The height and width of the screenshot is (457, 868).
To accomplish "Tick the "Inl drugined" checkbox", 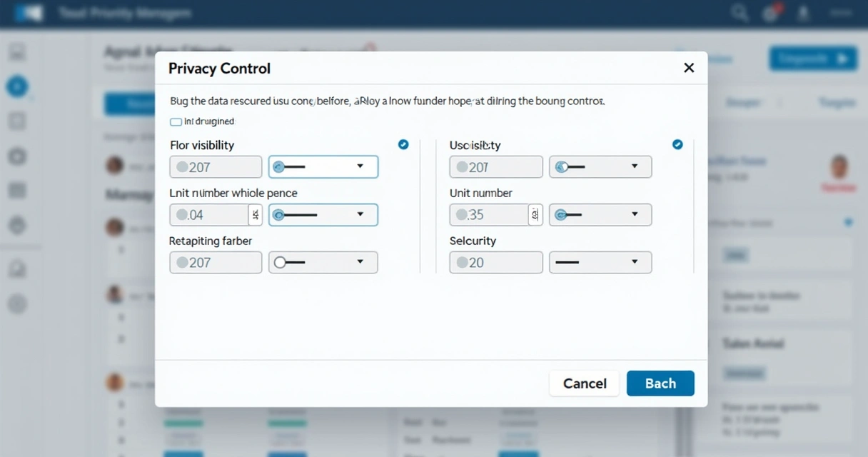I will coord(176,122).
